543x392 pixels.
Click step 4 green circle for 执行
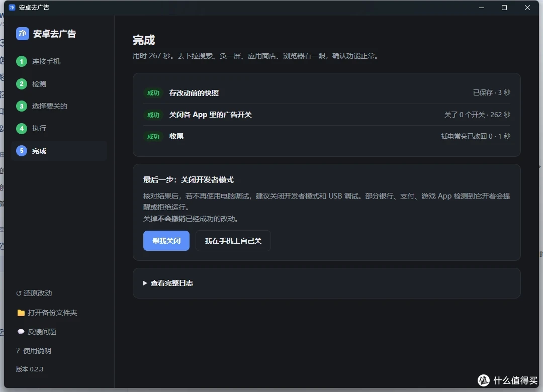[x=22, y=129]
